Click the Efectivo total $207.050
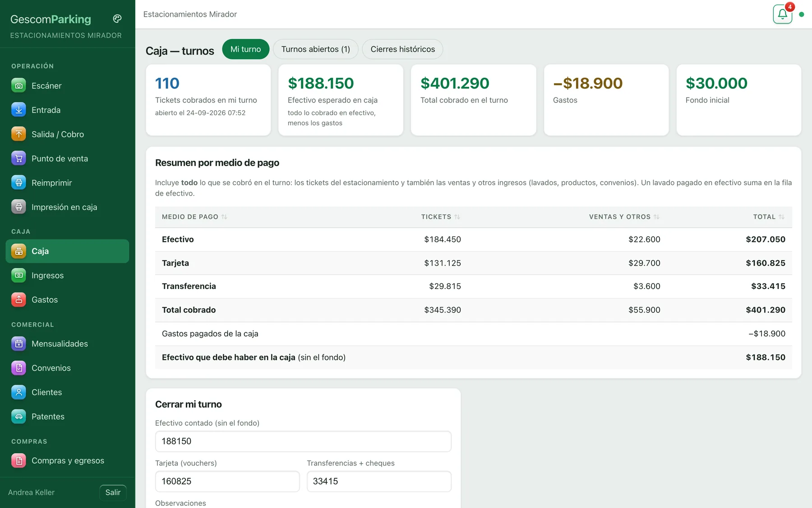The width and height of the screenshot is (812, 508). [766, 239]
